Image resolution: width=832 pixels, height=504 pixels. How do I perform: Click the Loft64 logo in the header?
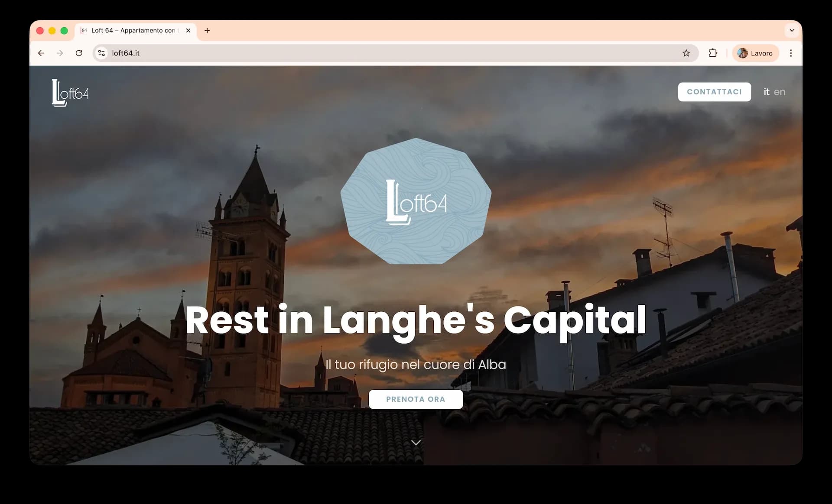click(70, 93)
